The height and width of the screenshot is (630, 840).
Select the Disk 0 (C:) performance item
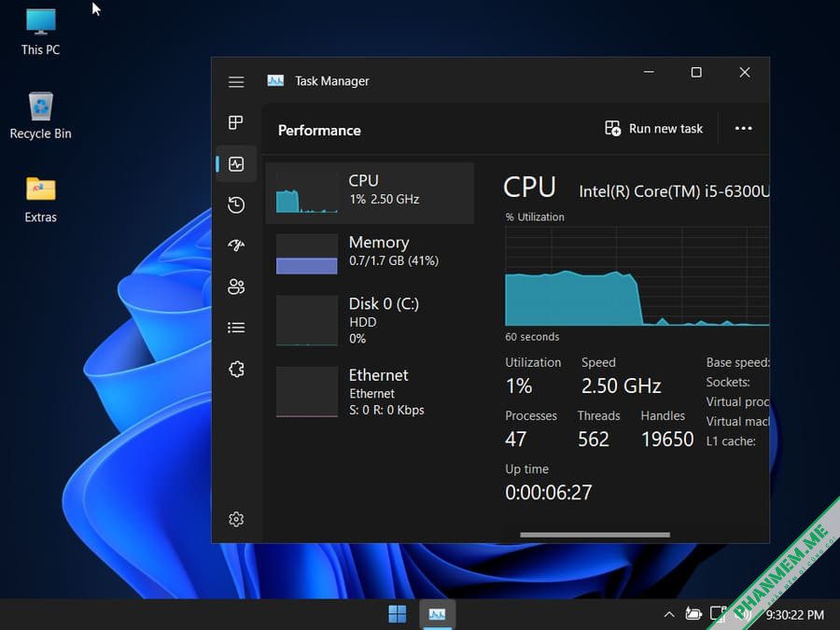click(x=371, y=320)
